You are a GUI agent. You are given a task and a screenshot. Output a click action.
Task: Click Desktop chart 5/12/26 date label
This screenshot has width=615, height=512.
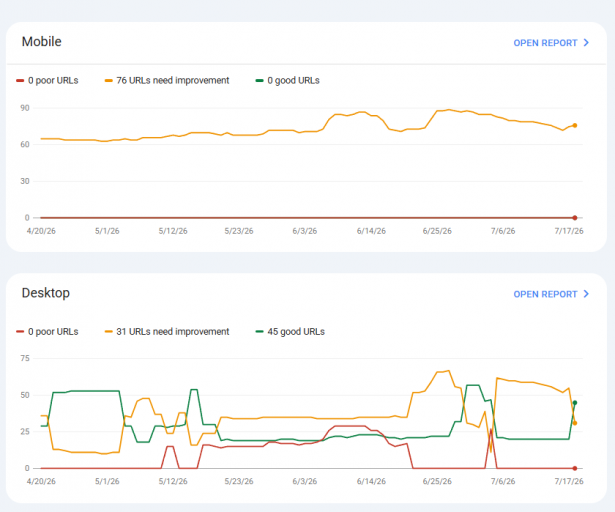click(173, 481)
